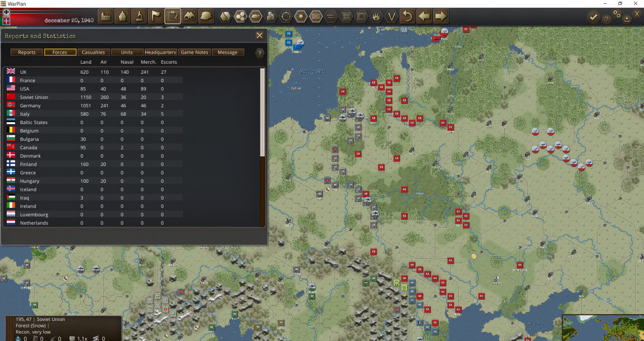Image resolution: width=644 pixels, height=341 pixels.
Task: Click the undo curved arrow icon
Action: [x=408, y=17]
